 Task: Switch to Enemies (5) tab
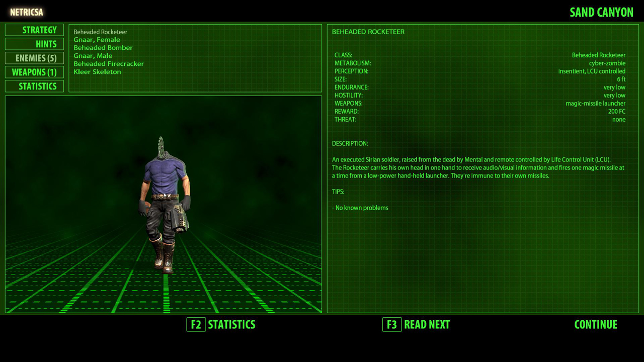34,58
